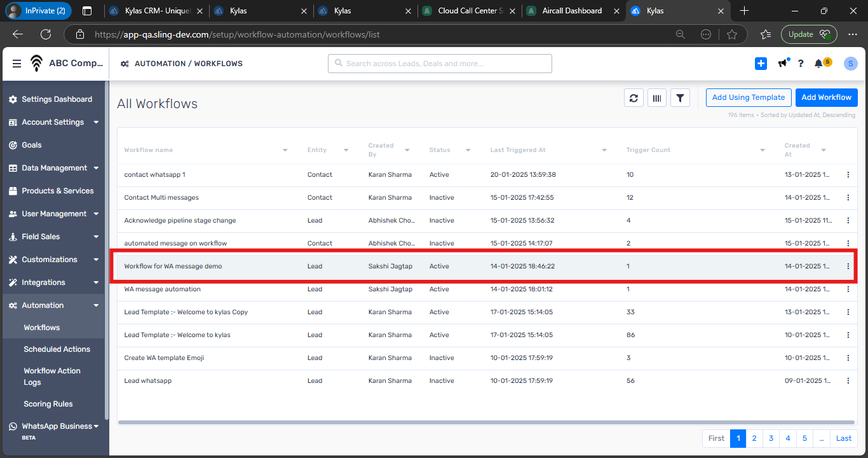Switch to Cloud Call Center browser tab
The image size is (868, 458).
click(468, 11)
